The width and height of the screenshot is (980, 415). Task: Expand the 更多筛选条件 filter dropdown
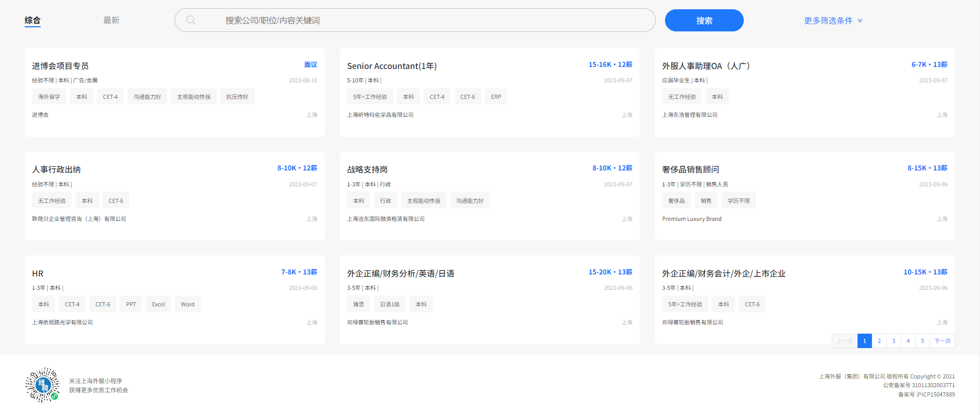(828, 21)
